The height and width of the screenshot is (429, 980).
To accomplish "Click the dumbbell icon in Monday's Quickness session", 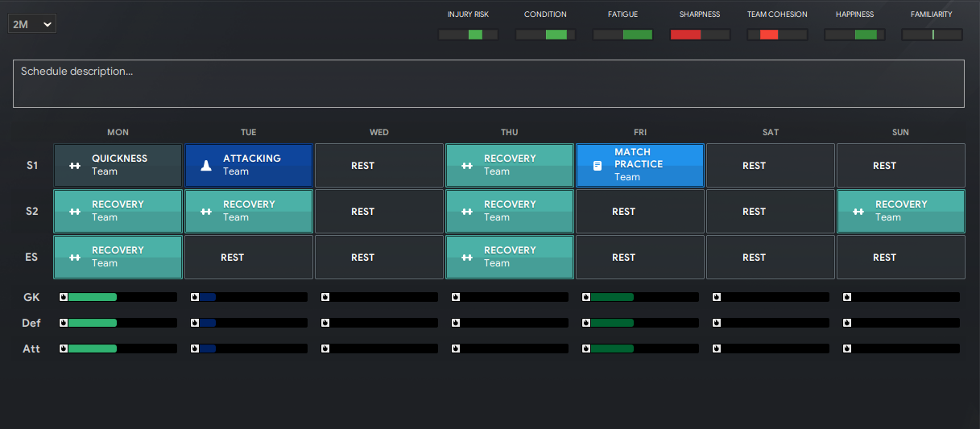I will [75, 166].
